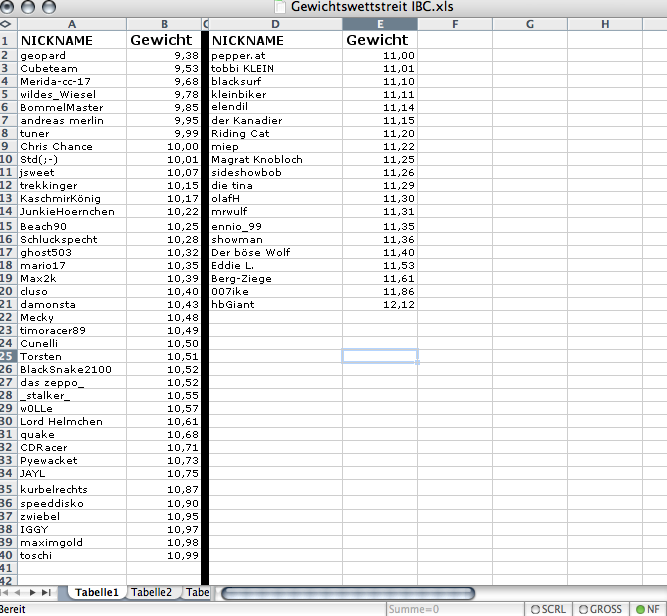Click the Gewicht header in column B
The image size is (667, 616).
coord(162,40)
